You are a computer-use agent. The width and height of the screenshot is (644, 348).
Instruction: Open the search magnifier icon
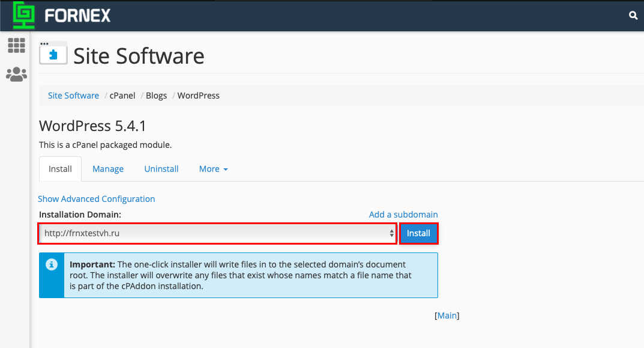tap(633, 16)
